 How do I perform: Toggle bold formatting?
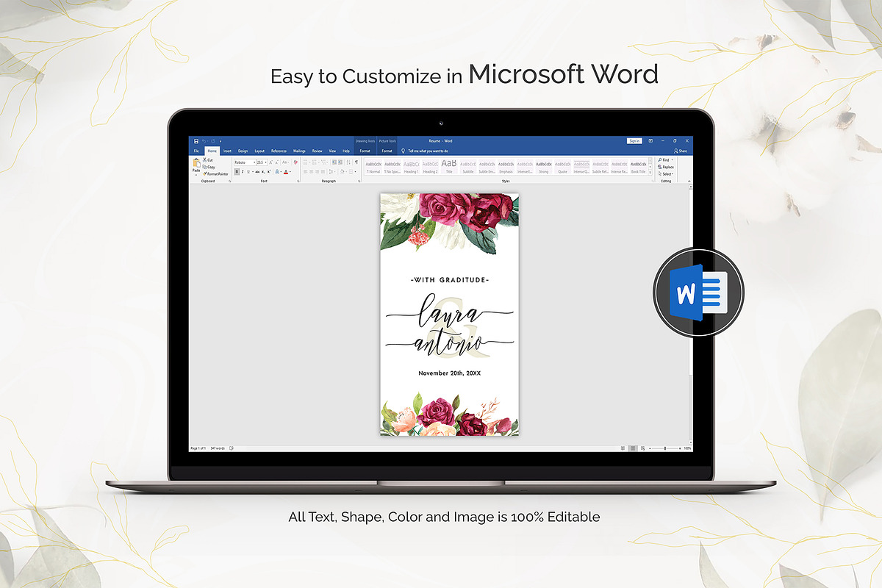(x=237, y=171)
